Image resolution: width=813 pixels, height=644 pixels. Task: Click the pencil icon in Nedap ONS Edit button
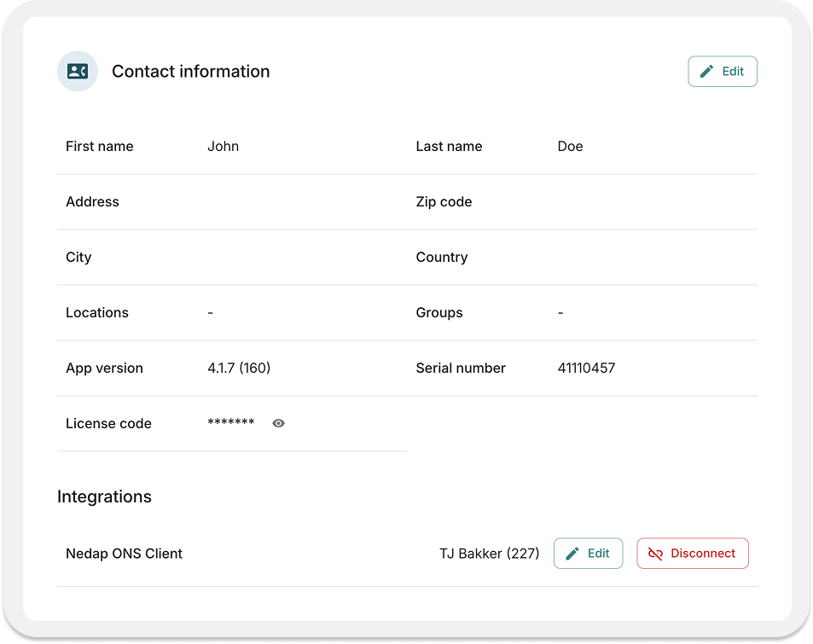pos(572,554)
